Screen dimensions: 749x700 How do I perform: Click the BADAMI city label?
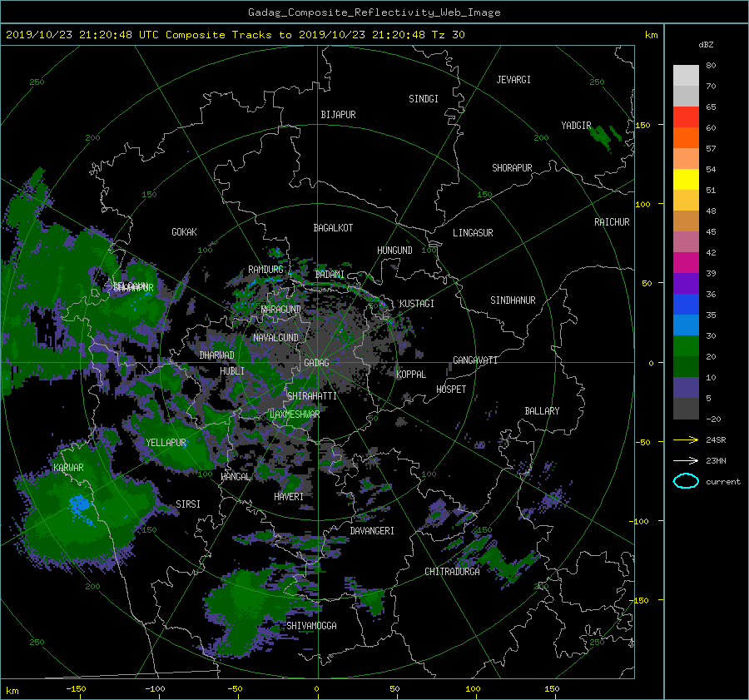click(x=330, y=275)
